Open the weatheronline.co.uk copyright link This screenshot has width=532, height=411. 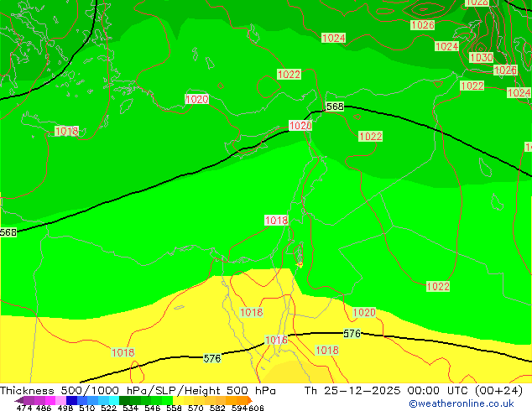(x=462, y=403)
